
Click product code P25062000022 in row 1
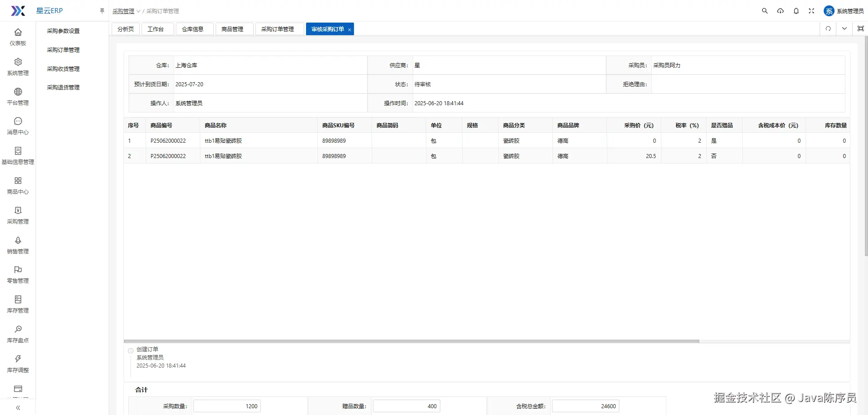(x=168, y=141)
